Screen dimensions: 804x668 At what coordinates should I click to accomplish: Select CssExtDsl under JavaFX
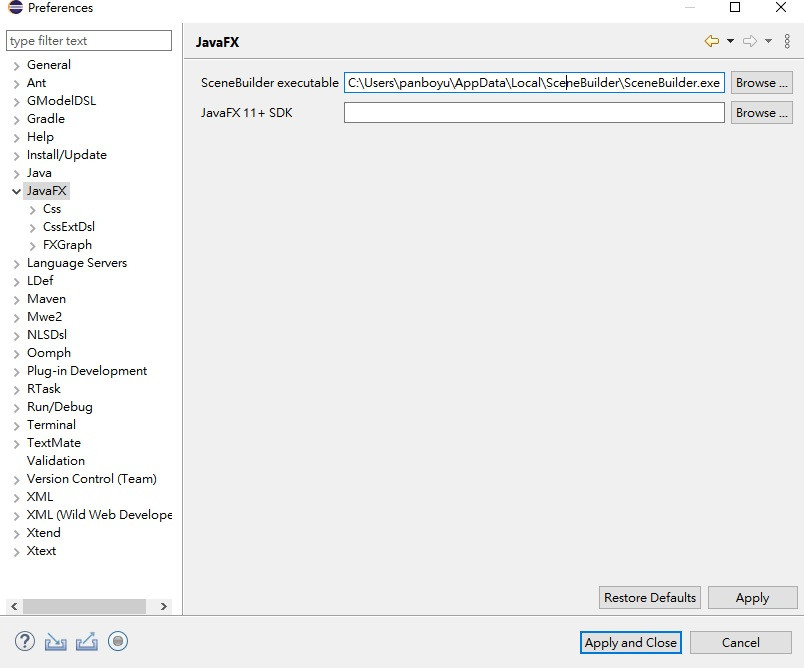tap(69, 227)
